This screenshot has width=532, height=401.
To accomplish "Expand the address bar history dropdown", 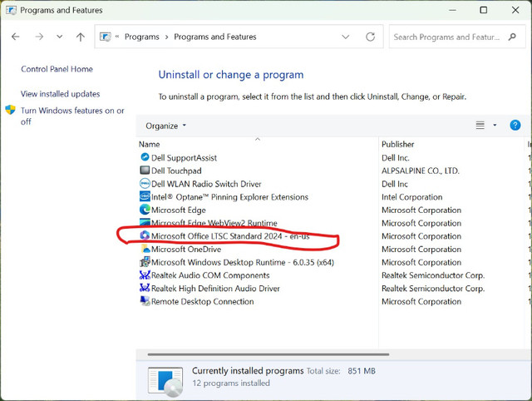I will click(346, 37).
